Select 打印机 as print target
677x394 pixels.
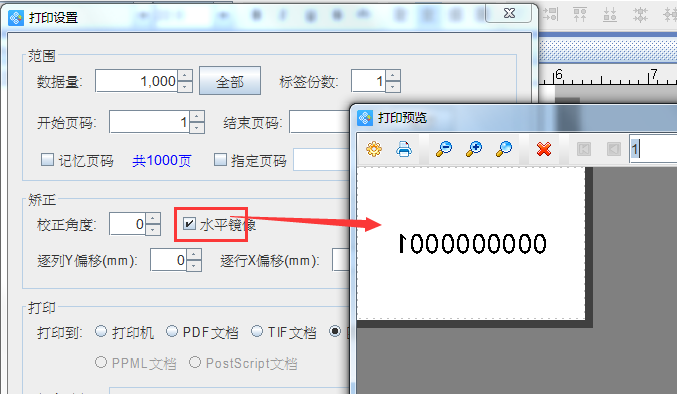[x=101, y=331]
